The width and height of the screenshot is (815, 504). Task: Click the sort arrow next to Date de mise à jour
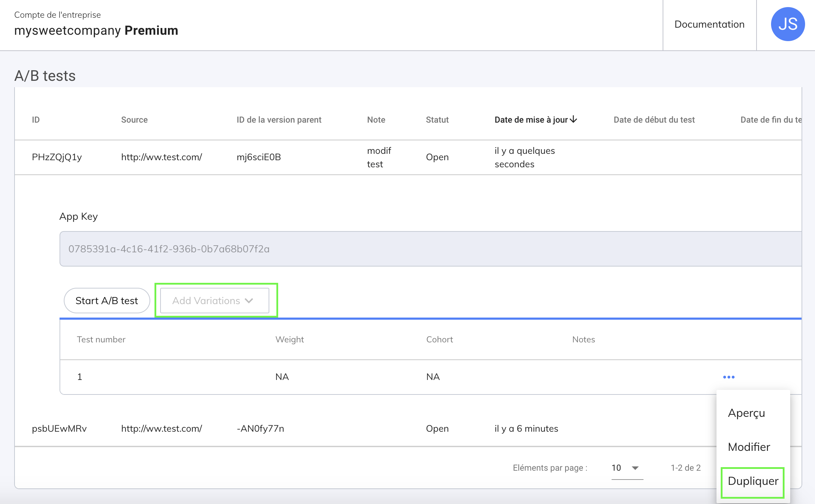tap(574, 119)
